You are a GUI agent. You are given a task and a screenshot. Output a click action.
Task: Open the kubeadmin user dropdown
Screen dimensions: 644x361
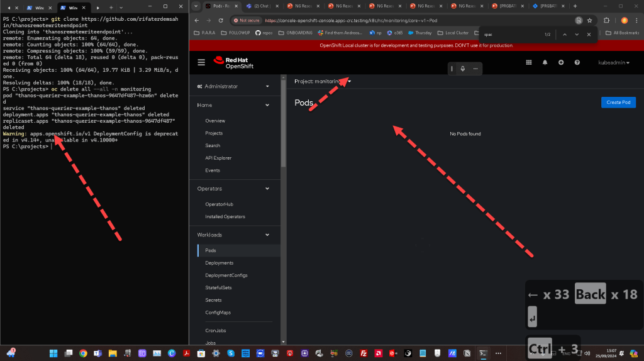[614, 62]
